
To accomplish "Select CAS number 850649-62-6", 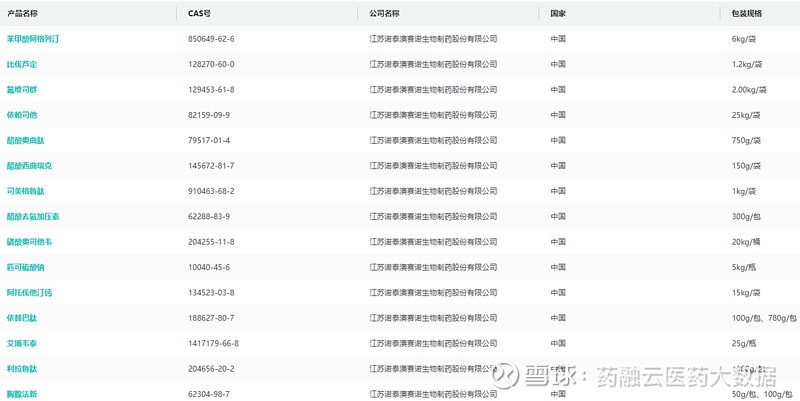I will (211, 39).
